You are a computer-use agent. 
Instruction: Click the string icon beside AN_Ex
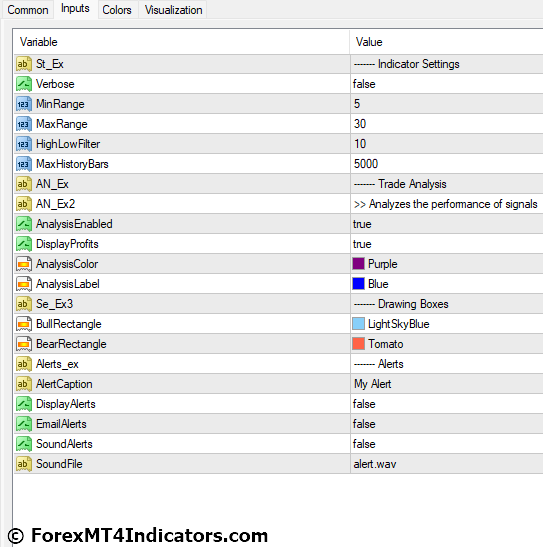23,184
